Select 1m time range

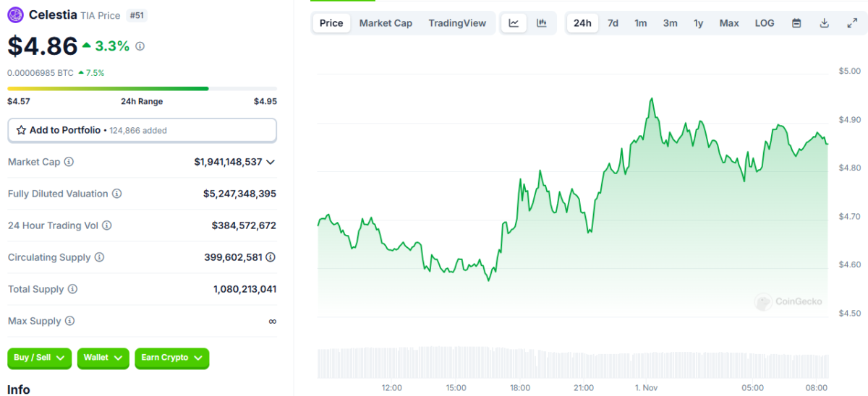point(641,23)
